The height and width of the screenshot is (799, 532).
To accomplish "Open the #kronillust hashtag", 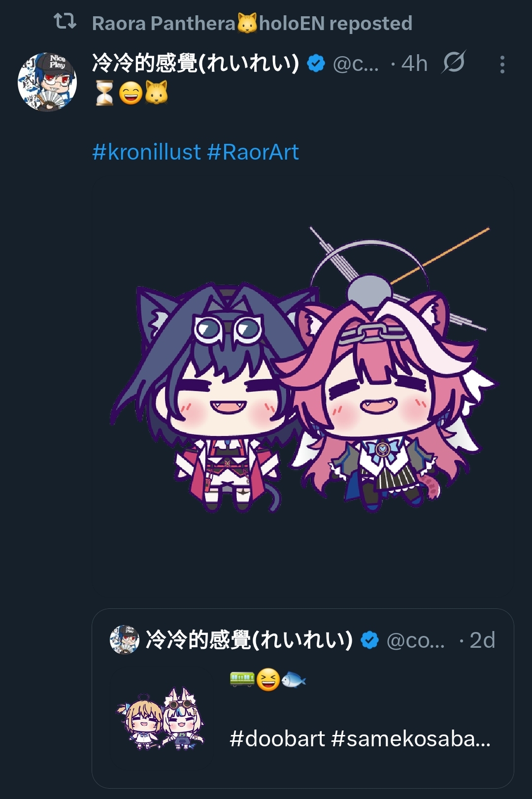I will (147, 152).
